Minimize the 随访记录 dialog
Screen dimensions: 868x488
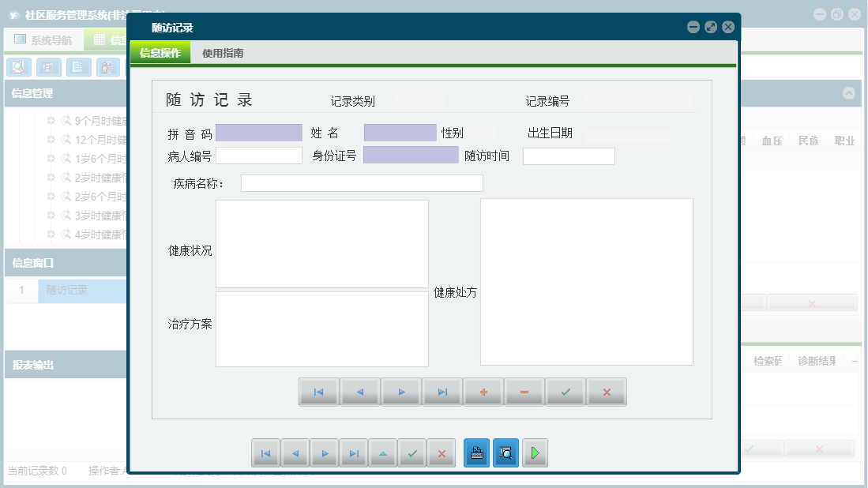[x=693, y=27]
